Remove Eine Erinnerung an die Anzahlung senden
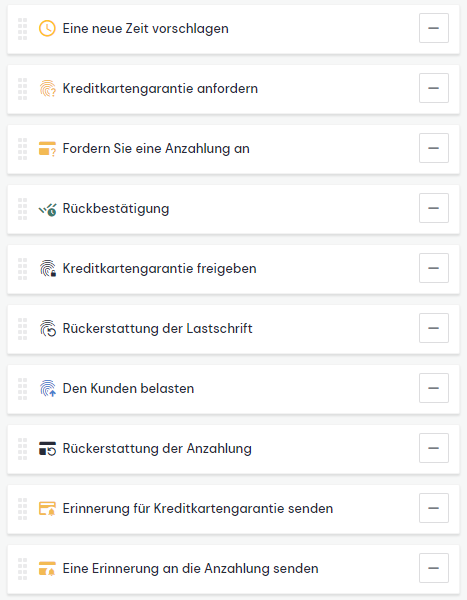The height and width of the screenshot is (600, 467). tap(434, 568)
